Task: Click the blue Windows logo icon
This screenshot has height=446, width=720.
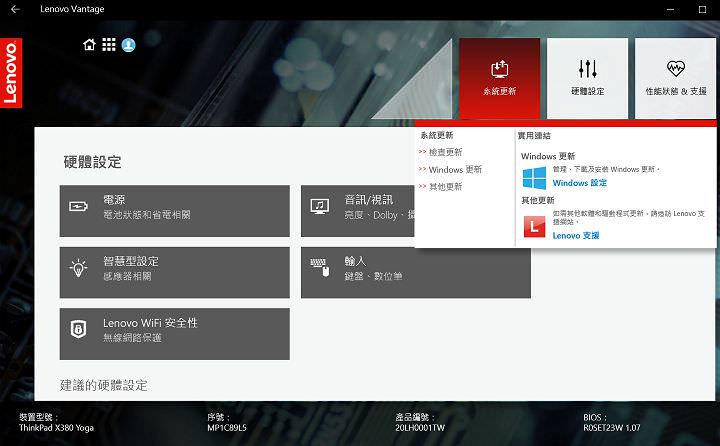Action: pos(534,178)
